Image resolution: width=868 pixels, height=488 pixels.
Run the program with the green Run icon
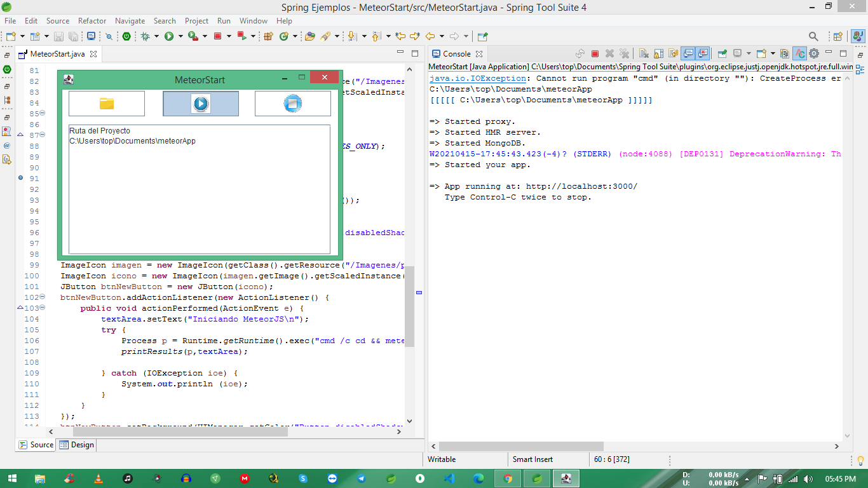point(169,36)
